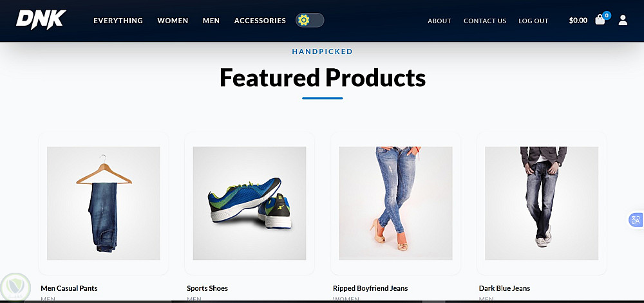Open the Dark Blue Jeans title link
The height and width of the screenshot is (303, 644).
coord(504,288)
